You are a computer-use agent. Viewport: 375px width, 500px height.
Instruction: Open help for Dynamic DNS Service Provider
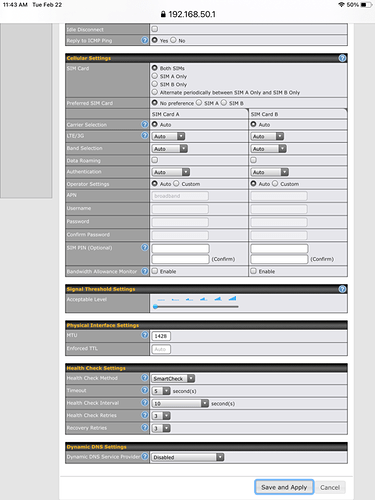(144, 456)
